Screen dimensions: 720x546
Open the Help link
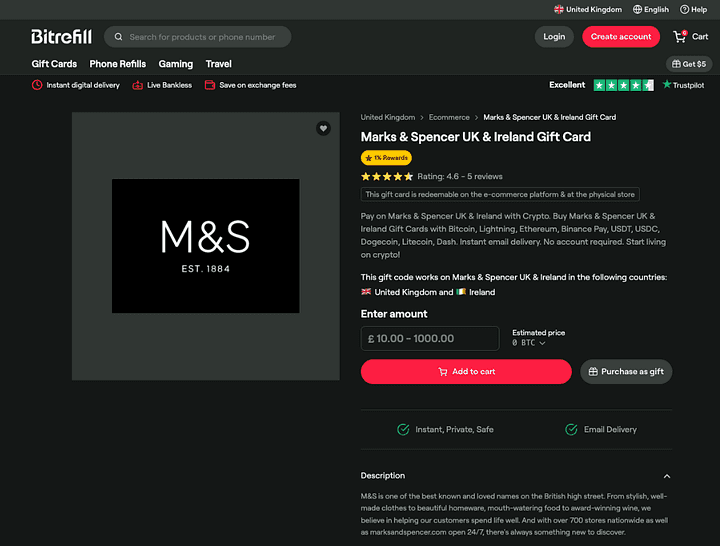click(693, 10)
